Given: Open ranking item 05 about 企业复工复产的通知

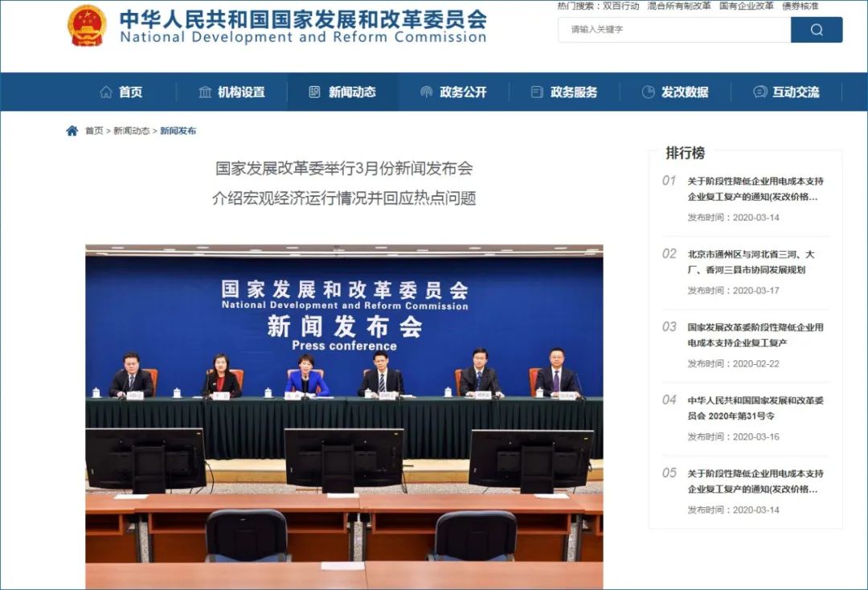Looking at the screenshot, I should pyautogui.click(x=755, y=481).
